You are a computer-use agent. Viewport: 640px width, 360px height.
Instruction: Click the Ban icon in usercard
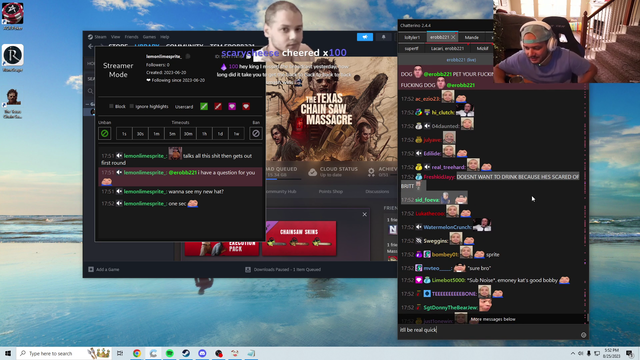256,133
